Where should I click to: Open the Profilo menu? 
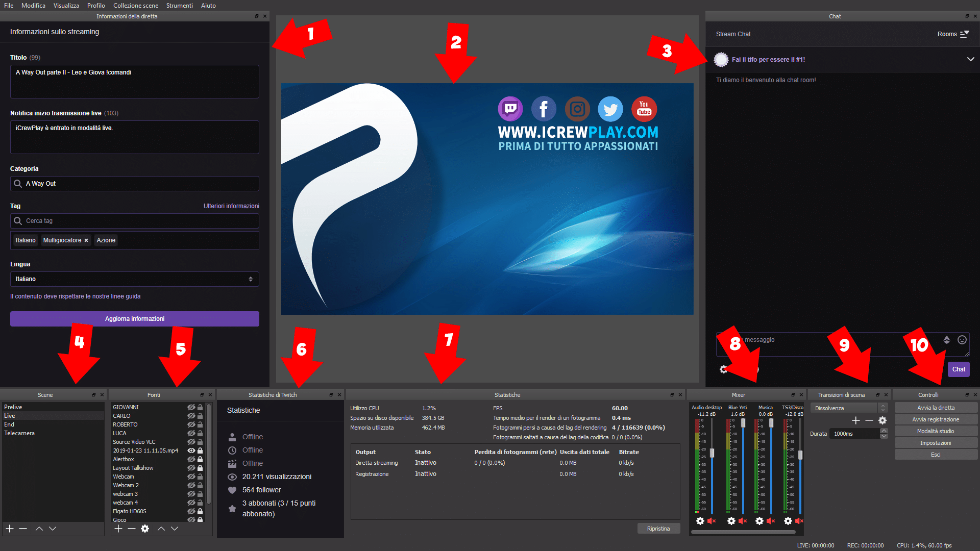click(x=96, y=6)
